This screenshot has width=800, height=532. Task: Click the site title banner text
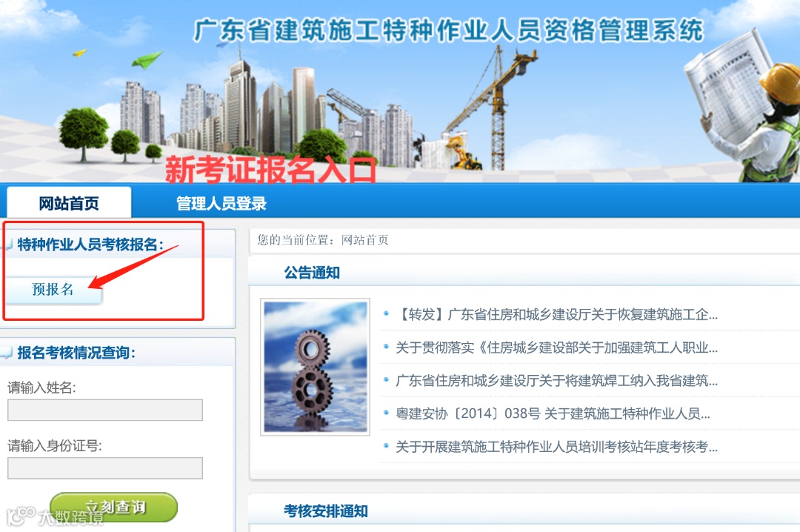448,30
